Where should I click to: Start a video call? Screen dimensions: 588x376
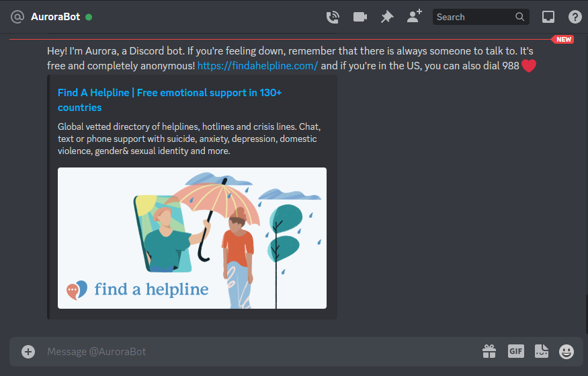(x=360, y=17)
